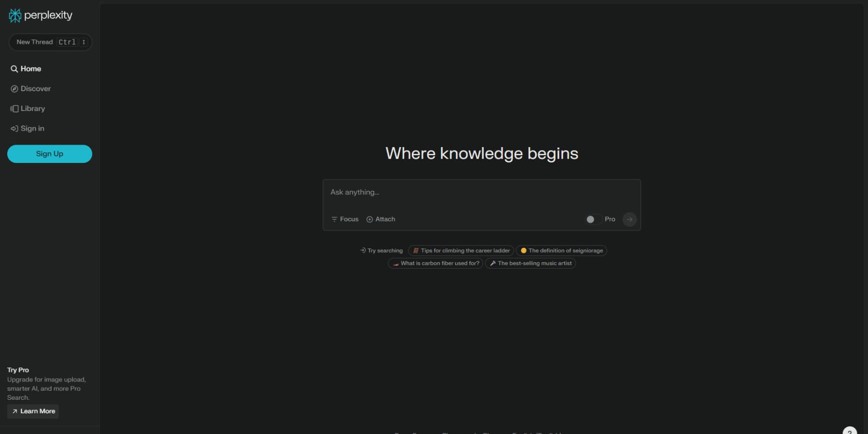Viewport: 868px width, 434px height.
Task: Search the definition of seigniorage suggestion
Action: tap(561, 250)
